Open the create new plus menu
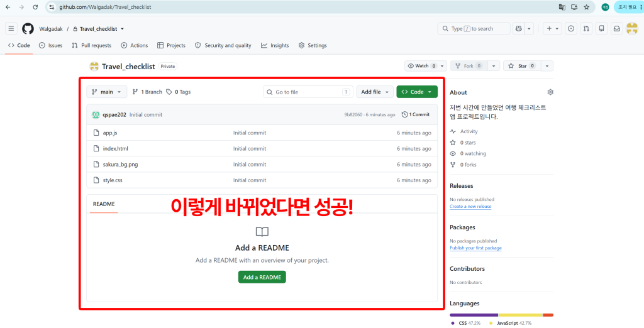 pyautogui.click(x=552, y=29)
